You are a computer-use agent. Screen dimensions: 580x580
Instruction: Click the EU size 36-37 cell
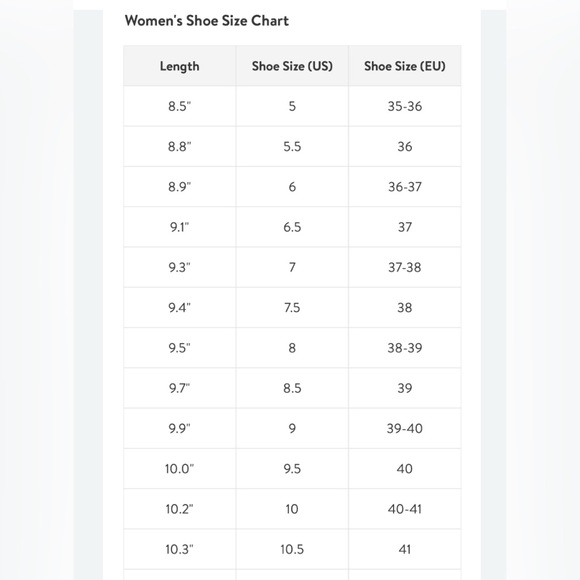pos(405,187)
